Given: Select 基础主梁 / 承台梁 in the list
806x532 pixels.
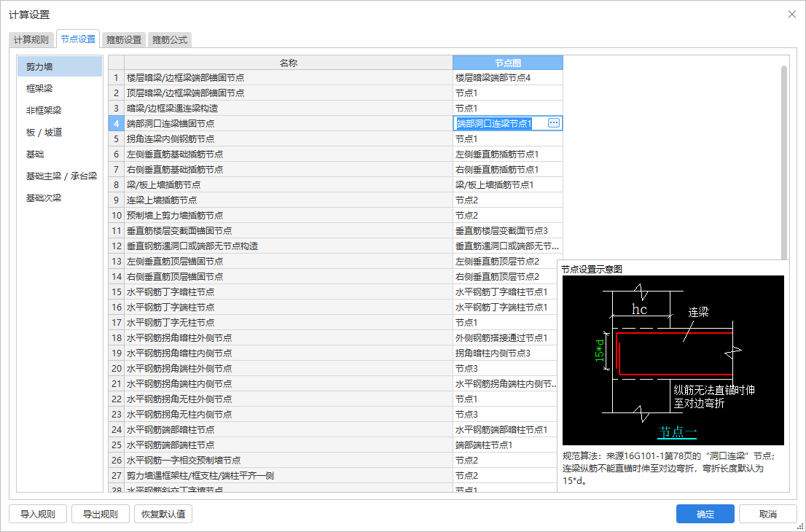Looking at the screenshot, I should tap(60, 176).
